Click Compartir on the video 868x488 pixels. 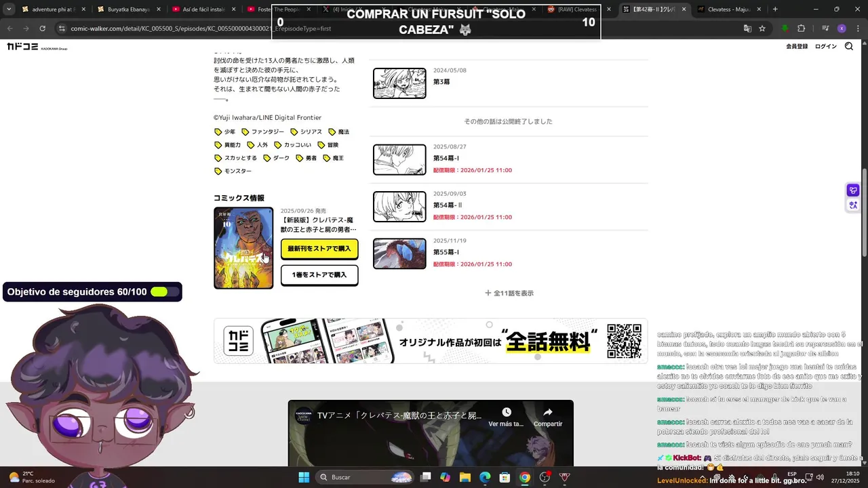pos(548,417)
